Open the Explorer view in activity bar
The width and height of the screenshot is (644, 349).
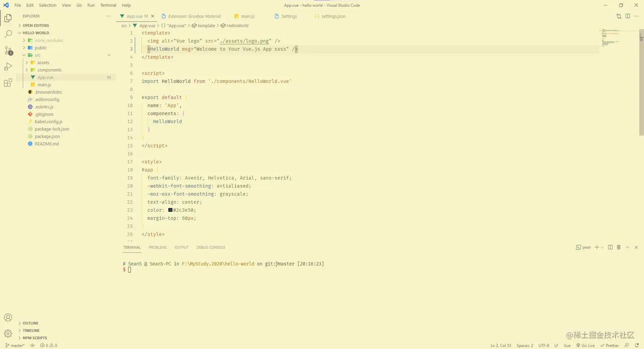pyautogui.click(x=8, y=18)
